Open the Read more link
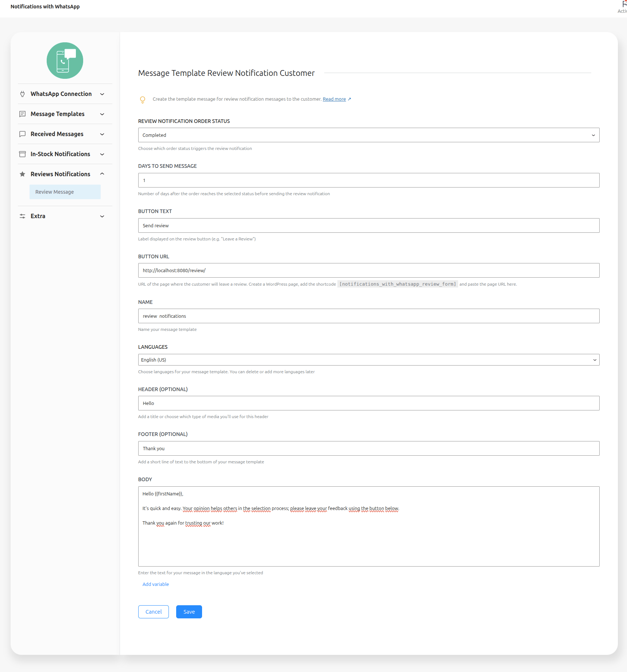The width and height of the screenshot is (627, 672). click(x=334, y=99)
